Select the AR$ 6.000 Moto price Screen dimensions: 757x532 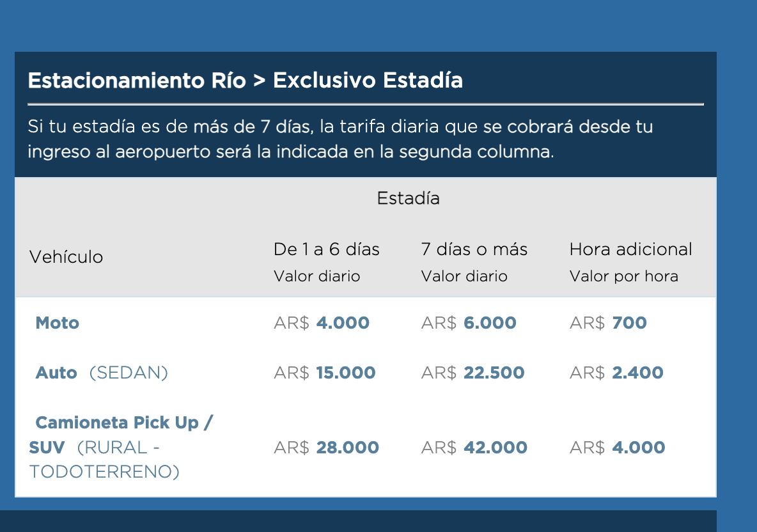(469, 323)
